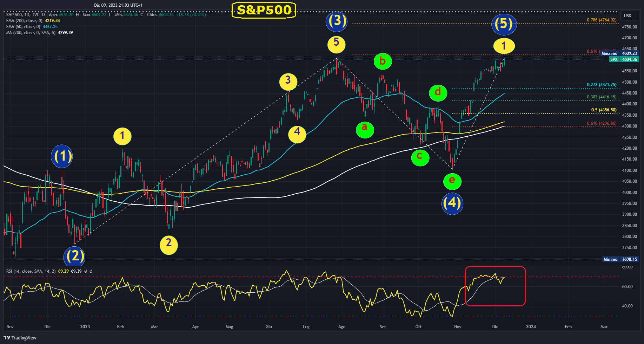Click the 2024 marker on the time axis
The image size is (644, 344).
click(531, 327)
